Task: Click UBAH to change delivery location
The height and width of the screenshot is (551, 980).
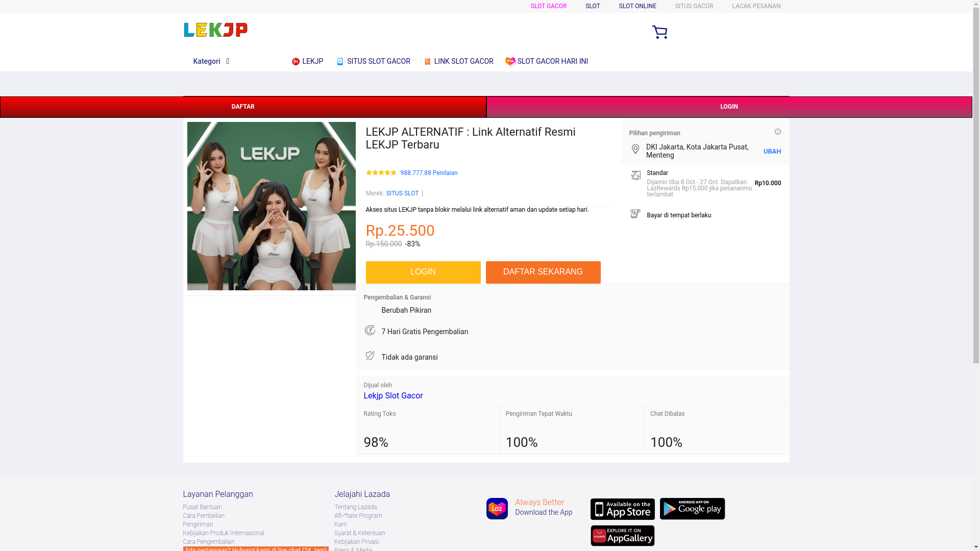Action: (x=772, y=152)
